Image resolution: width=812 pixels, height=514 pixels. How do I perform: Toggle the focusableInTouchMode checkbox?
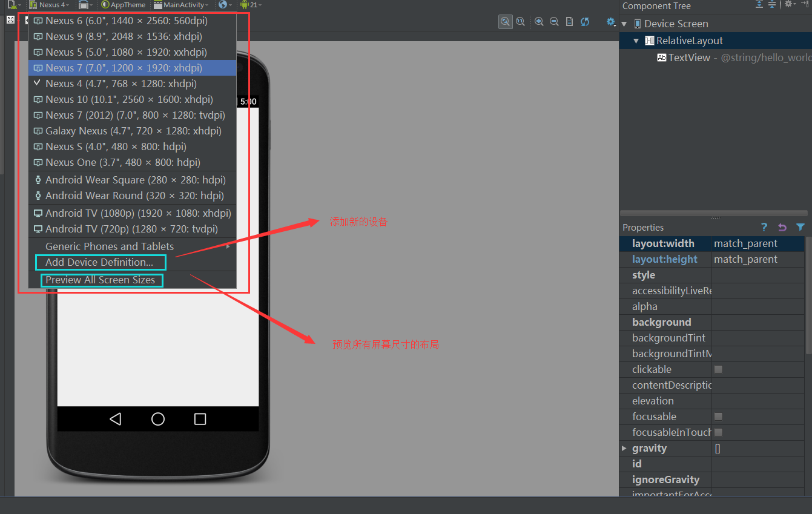tap(719, 432)
